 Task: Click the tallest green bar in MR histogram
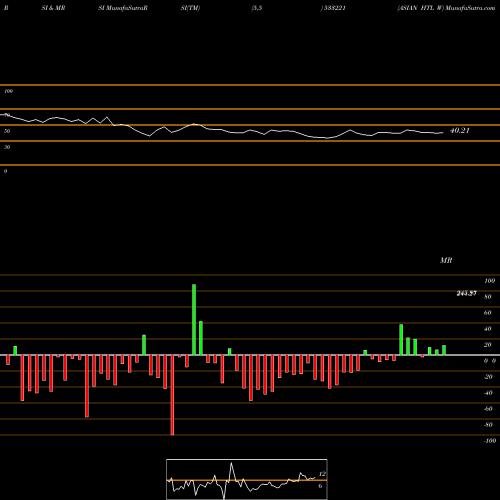tap(194, 320)
